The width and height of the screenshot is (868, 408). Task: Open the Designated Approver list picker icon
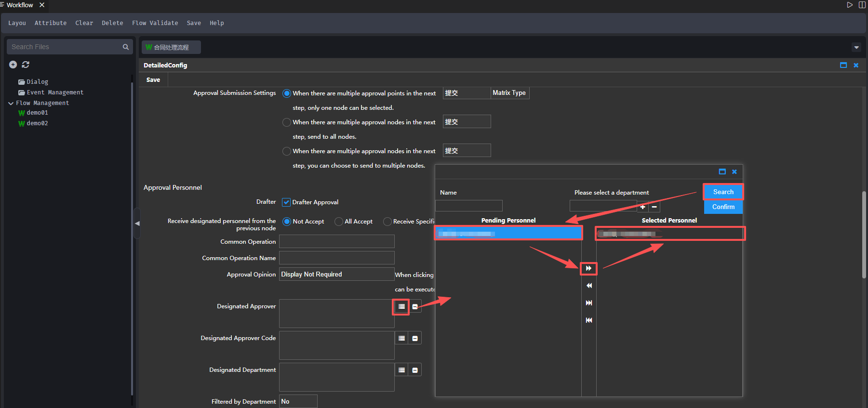(x=401, y=306)
